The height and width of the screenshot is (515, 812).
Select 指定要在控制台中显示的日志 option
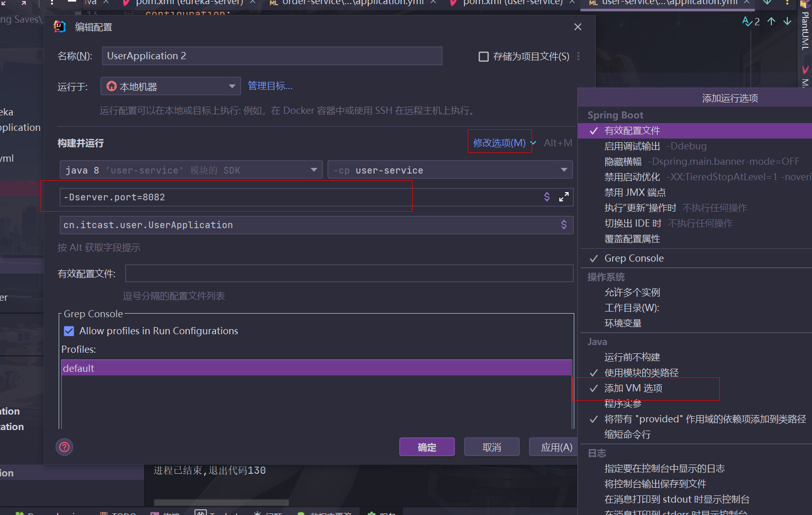695,469
